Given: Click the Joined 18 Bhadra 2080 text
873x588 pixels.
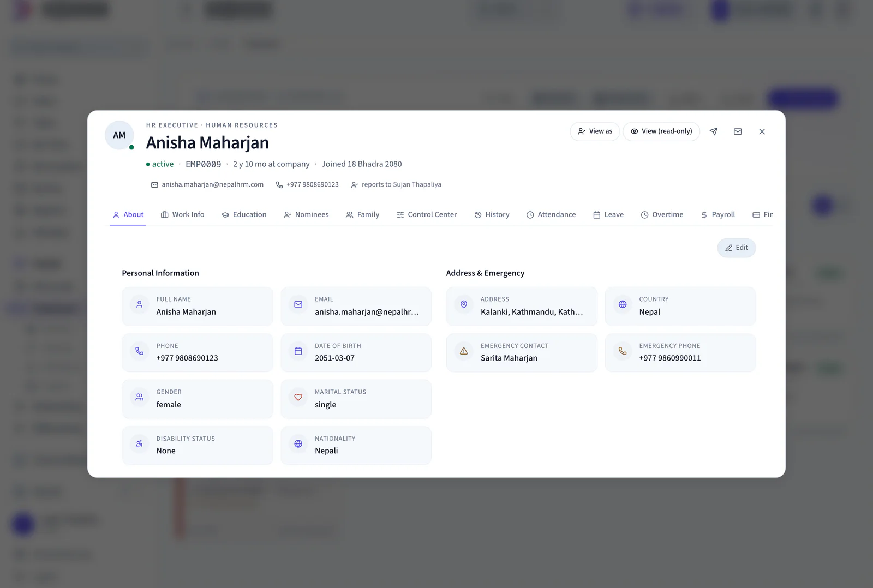Looking at the screenshot, I should pyautogui.click(x=362, y=164).
